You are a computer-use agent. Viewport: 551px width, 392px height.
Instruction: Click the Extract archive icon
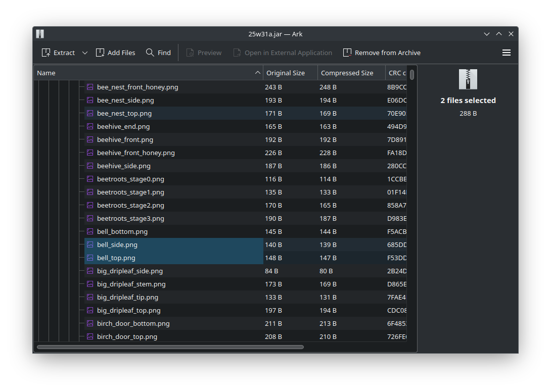[46, 53]
